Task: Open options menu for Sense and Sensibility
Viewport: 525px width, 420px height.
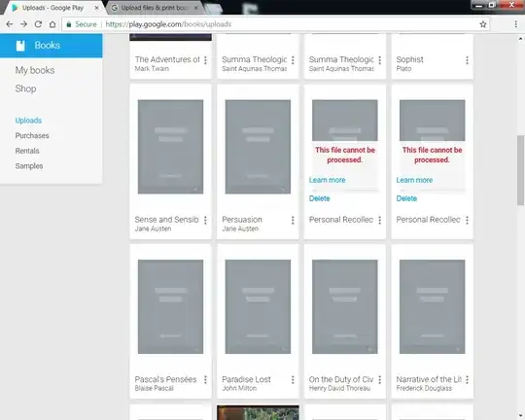Action: [x=205, y=220]
